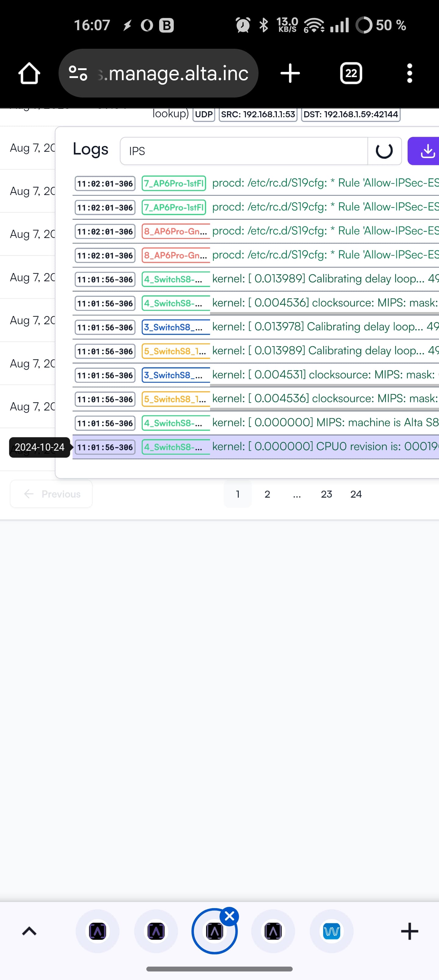Expand pagination ellipsis between pages
439x980 pixels.
297,494
